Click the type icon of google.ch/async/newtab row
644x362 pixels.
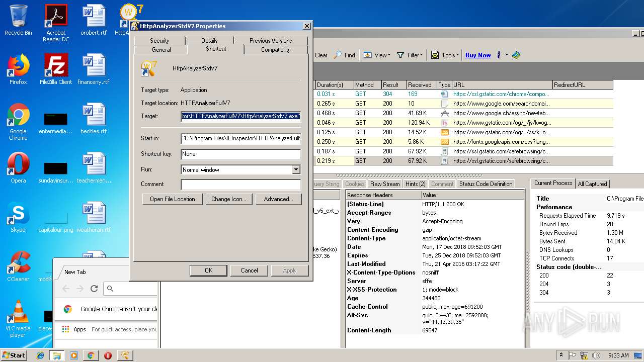(444, 113)
